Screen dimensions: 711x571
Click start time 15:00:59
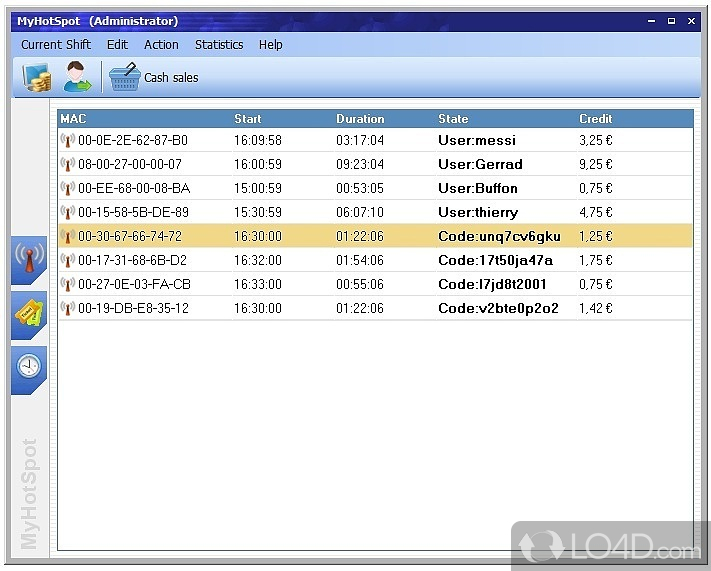258,188
